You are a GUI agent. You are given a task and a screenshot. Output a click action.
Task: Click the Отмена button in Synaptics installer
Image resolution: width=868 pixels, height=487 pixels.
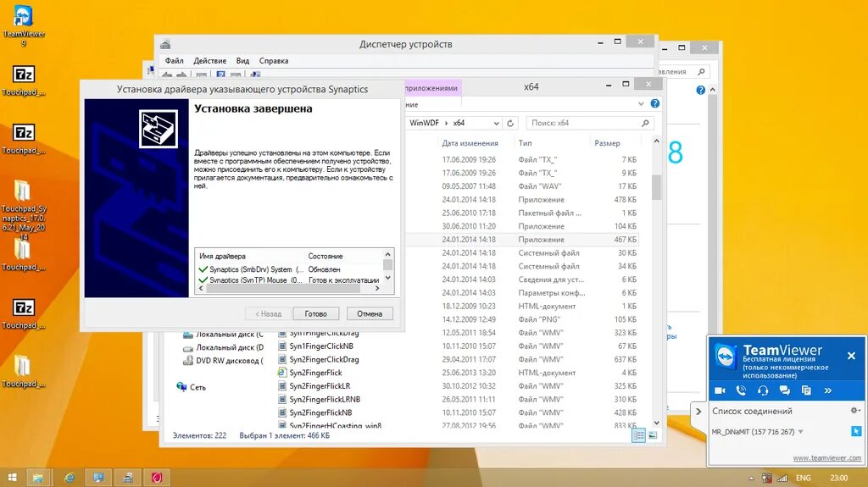point(370,313)
